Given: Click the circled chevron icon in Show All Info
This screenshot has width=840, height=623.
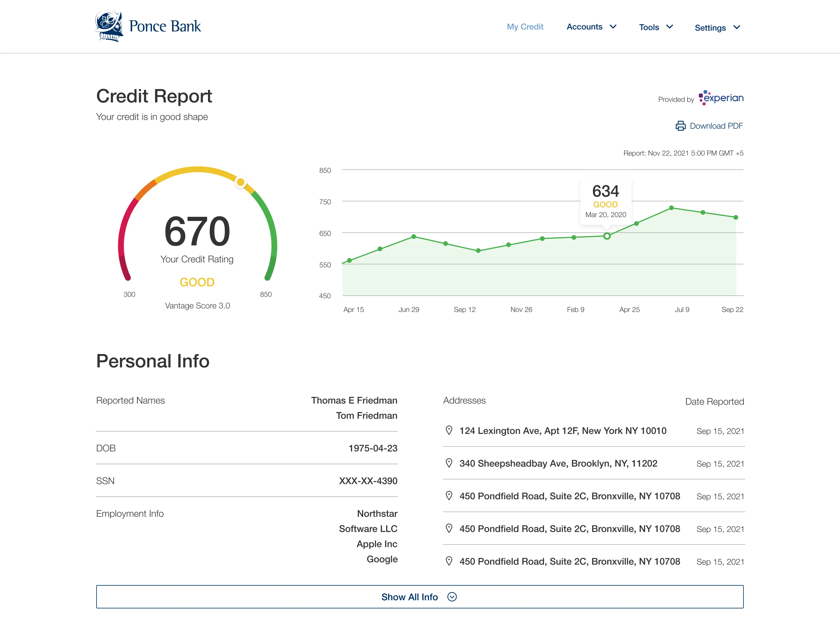Looking at the screenshot, I should (x=452, y=597).
